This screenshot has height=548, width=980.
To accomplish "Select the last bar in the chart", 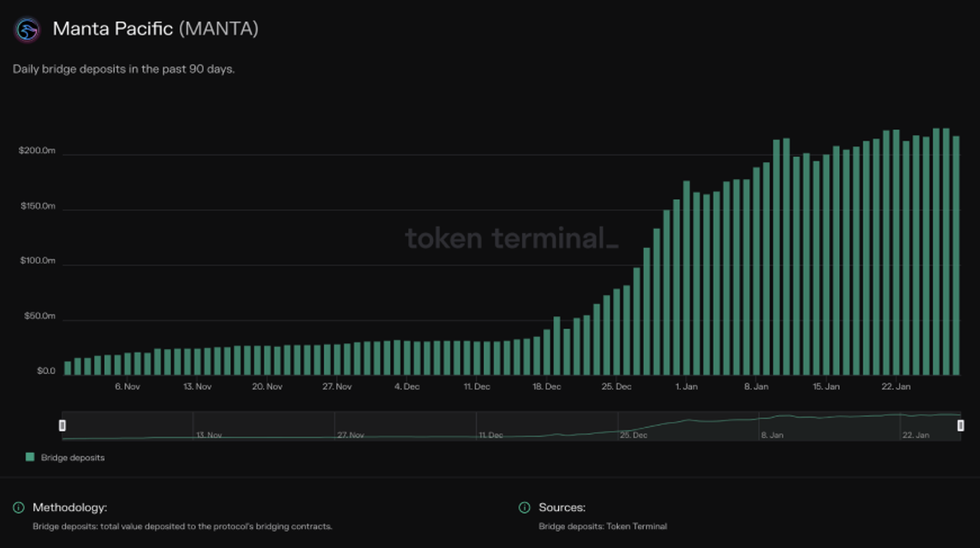I will 955,256.
